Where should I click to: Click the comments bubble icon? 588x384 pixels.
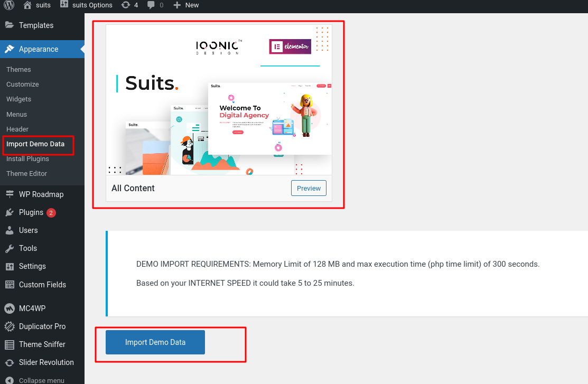point(151,5)
